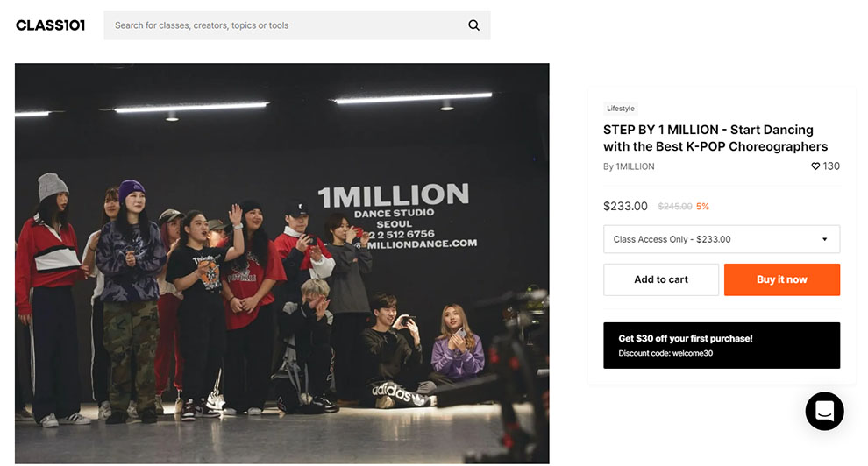The width and height of the screenshot is (868, 466).
Task: Click the STEP BY 1 MILLION class title
Action: (715, 138)
